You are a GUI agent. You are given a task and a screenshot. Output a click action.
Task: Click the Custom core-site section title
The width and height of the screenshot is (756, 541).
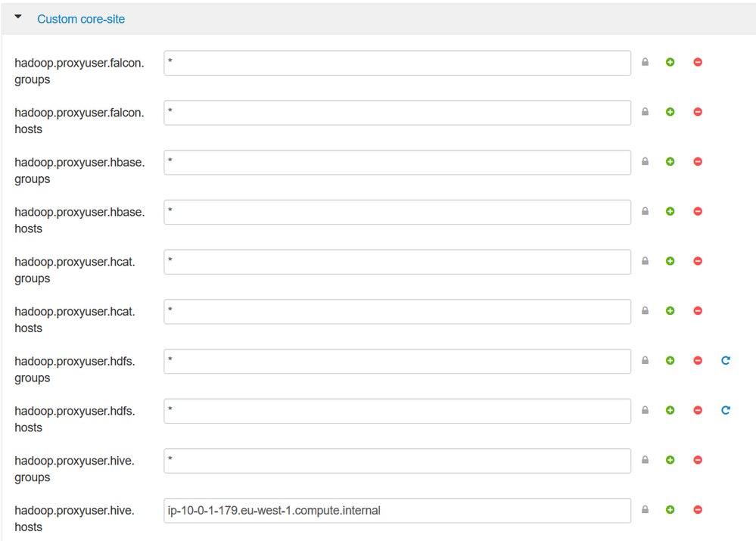[x=81, y=19]
